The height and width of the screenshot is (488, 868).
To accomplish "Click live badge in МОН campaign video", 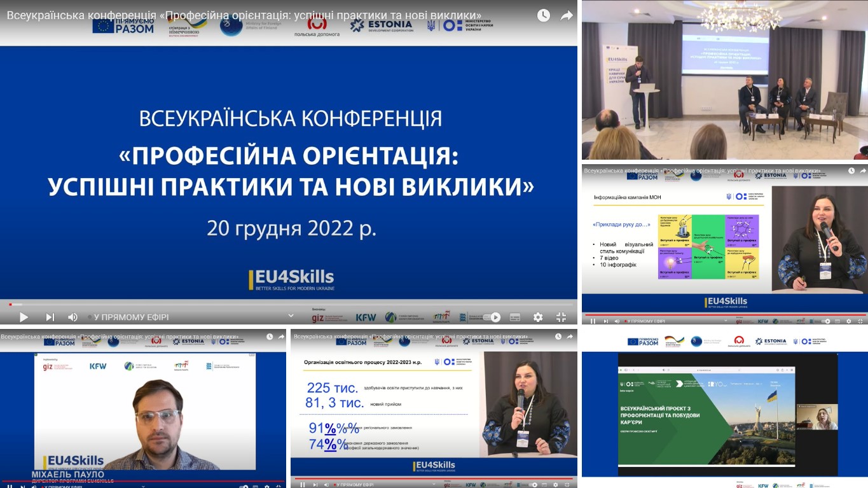I will [x=645, y=321].
